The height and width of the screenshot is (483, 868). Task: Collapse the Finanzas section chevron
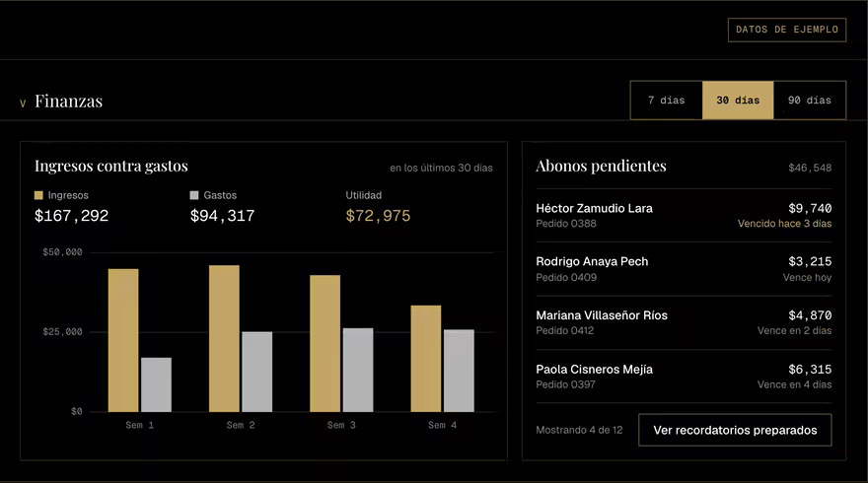[x=23, y=103]
